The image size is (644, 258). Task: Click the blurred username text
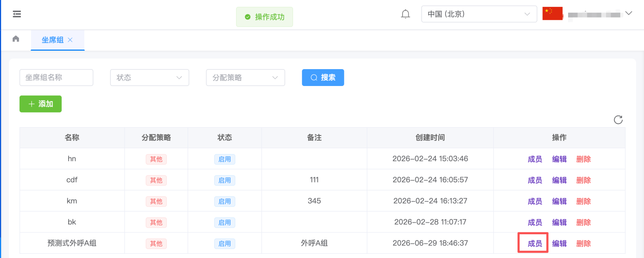594,15
